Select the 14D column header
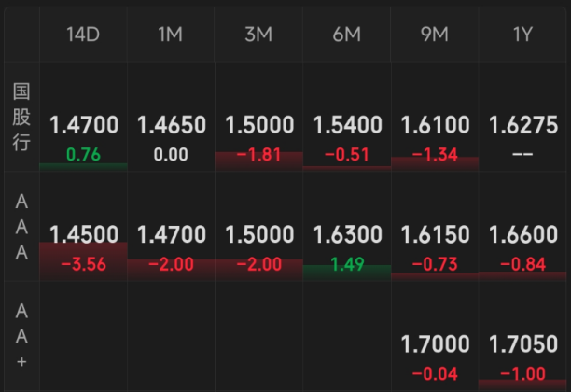This screenshot has width=571, height=392. [x=83, y=35]
